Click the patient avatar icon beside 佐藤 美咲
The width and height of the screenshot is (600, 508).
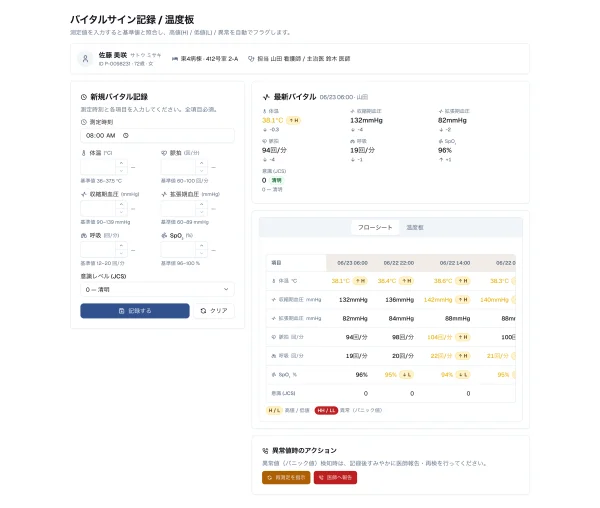[85, 59]
